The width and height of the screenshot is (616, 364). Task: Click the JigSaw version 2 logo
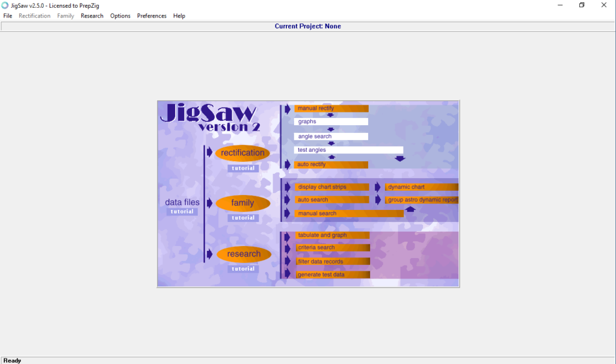210,117
